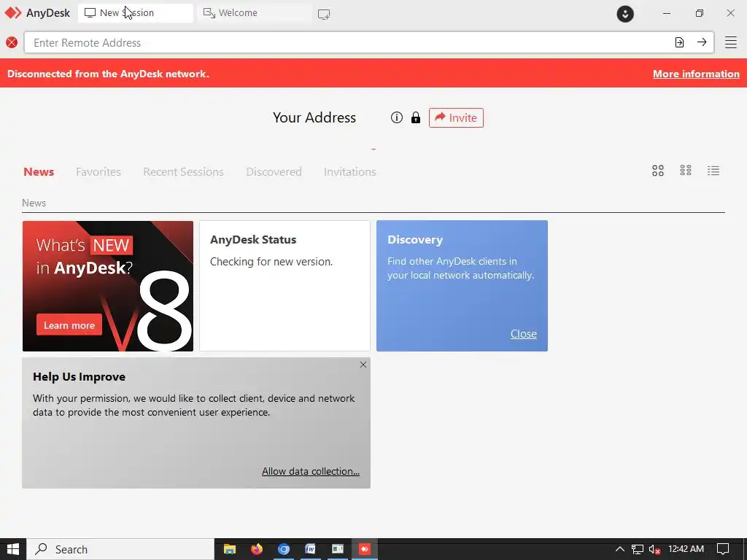Click the red disconnected status icon
This screenshot has width=747, height=560.
12,43
